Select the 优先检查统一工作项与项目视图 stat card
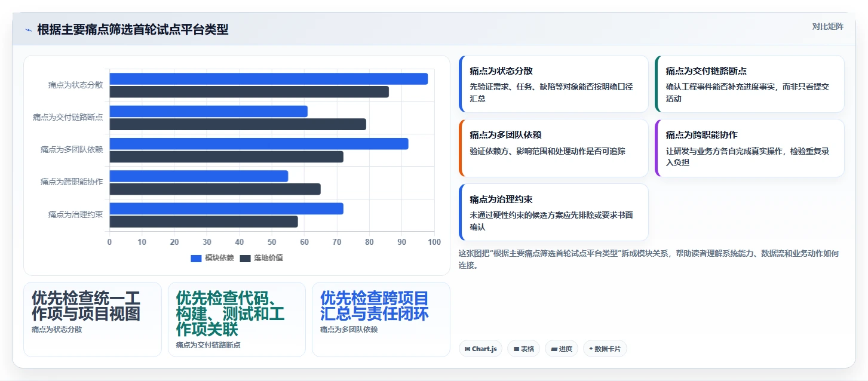868x381 pixels. click(x=93, y=319)
